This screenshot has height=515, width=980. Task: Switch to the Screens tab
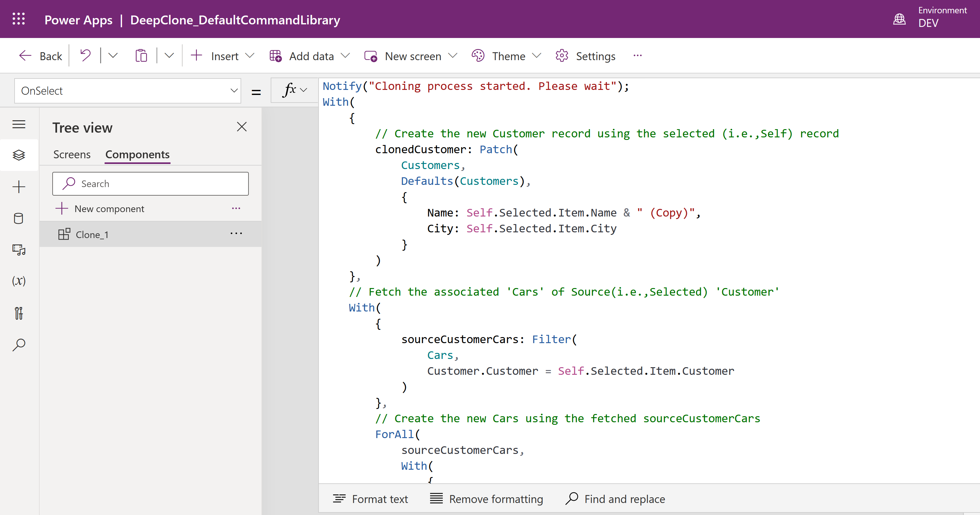click(x=72, y=154)
